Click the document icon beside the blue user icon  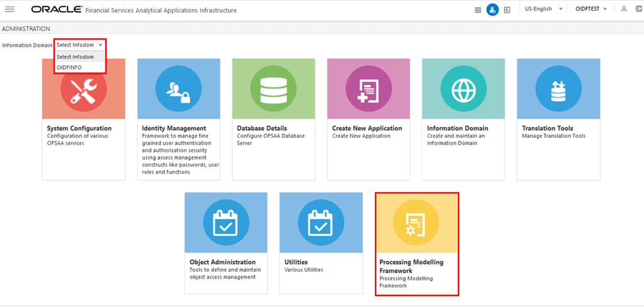(x=507, y=10)
